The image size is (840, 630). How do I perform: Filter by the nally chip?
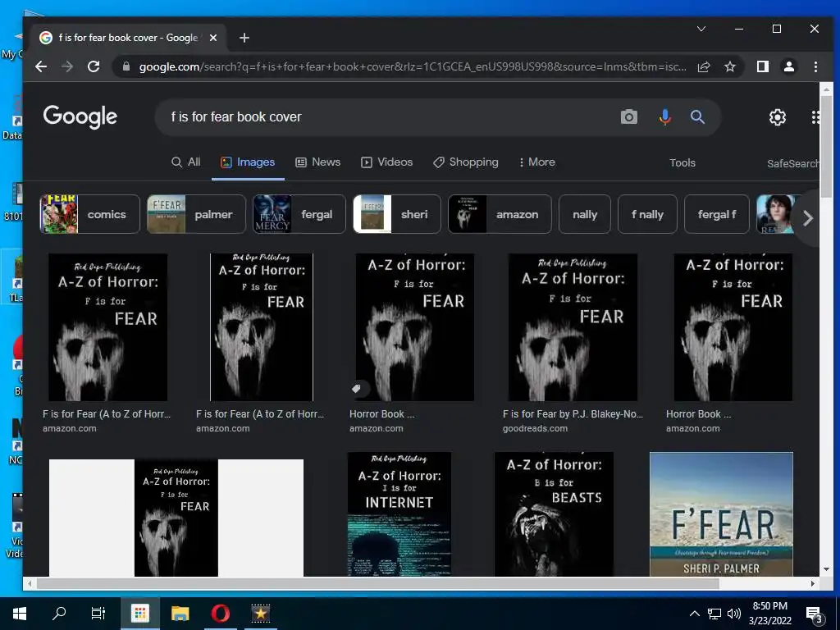point(584,214)
